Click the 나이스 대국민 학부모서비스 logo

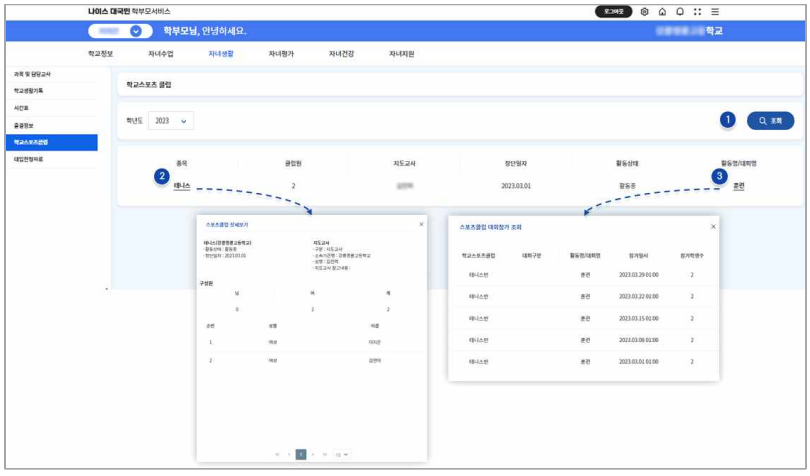129,11
